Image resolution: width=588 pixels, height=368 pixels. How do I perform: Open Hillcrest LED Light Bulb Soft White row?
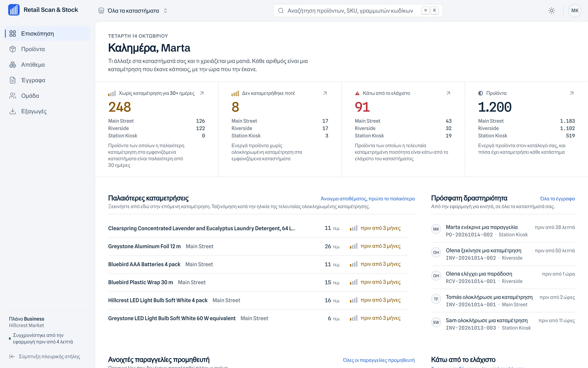click(x=258, y=300)
